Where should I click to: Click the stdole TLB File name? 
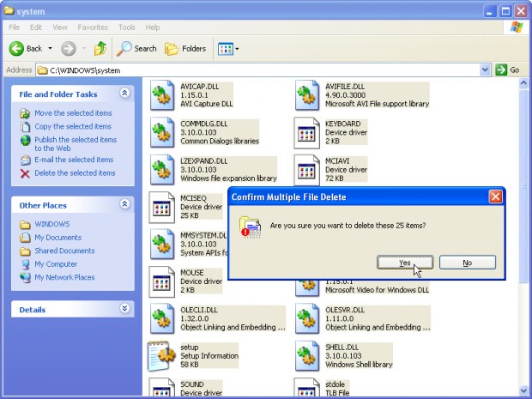click(335, 384)
